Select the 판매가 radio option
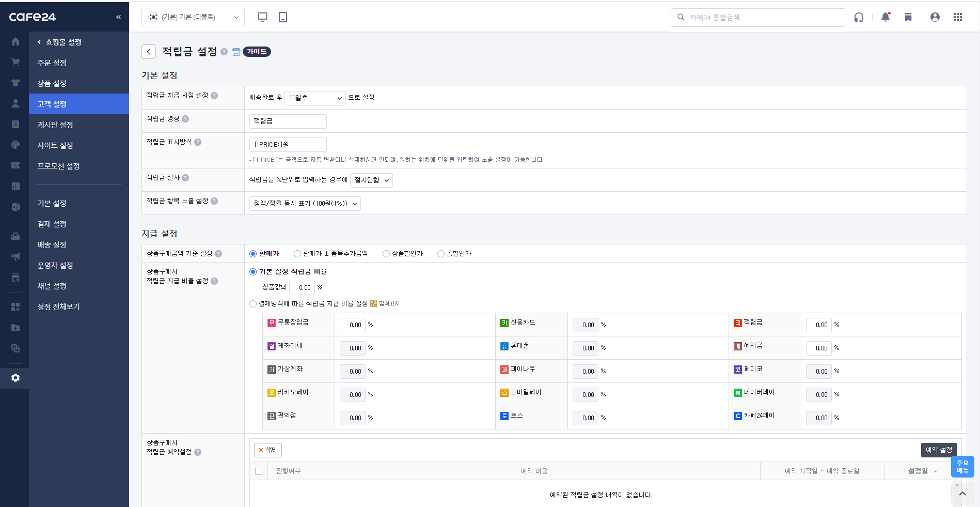The width and height of the screenshot is (980, 507). pos(253,254)
